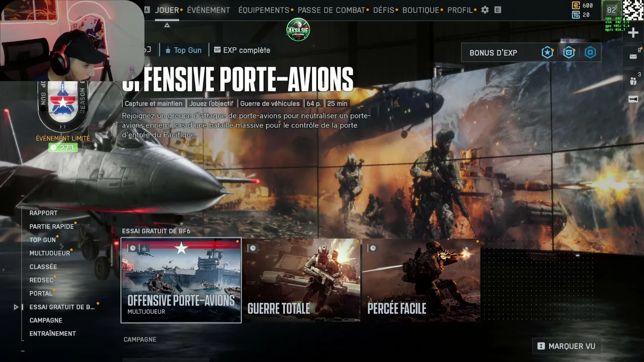Select the last hexagon EXP bonus icon
The image size is (644, 362).
coord(590,52)
